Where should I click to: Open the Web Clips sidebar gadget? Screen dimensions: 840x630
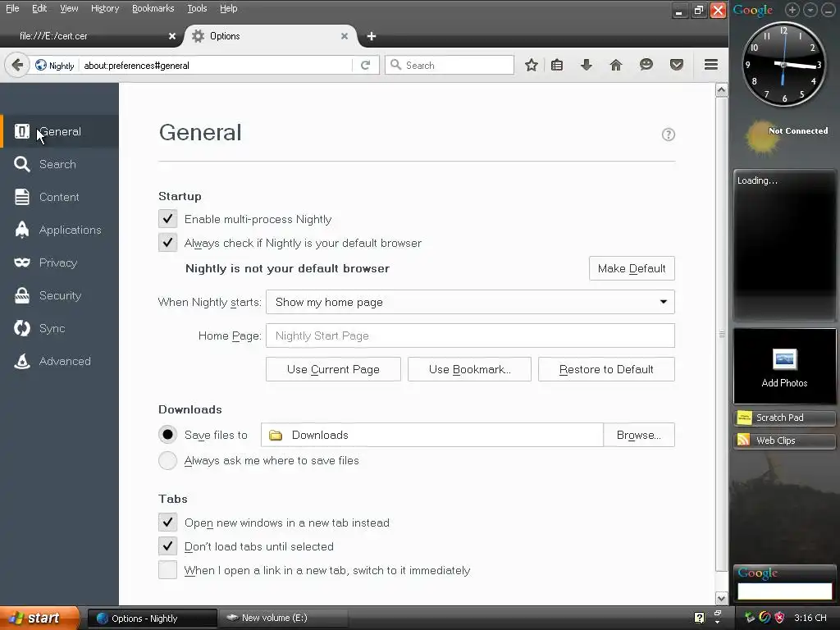coord(784,441)
